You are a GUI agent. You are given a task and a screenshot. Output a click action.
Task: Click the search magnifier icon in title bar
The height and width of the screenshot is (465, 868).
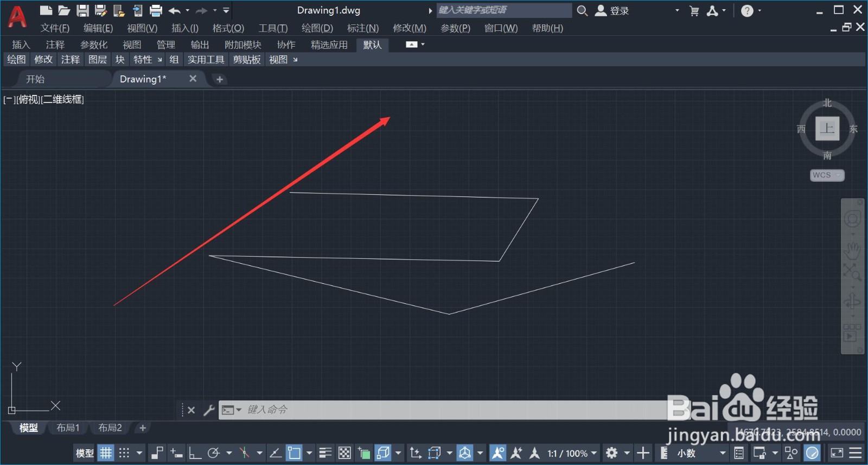pyautogui.click(x=582, y=10)
